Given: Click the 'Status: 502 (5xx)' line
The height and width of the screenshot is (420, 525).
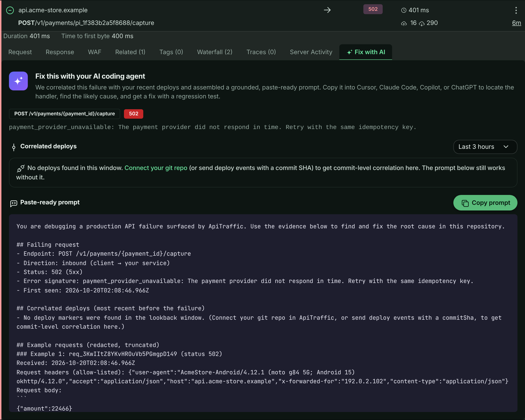Looking at the screenshot, I should point(50,272).
